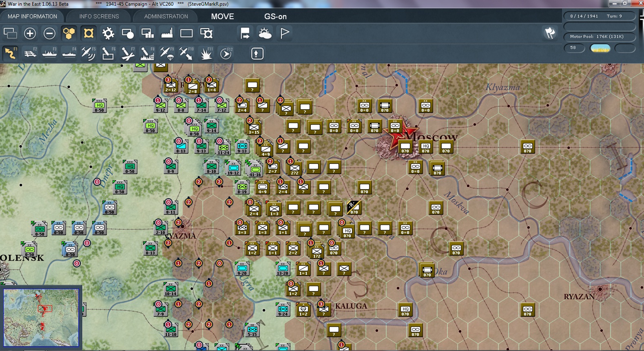Click the GS-on status label
644x351 pixels.
click(275, 16)
